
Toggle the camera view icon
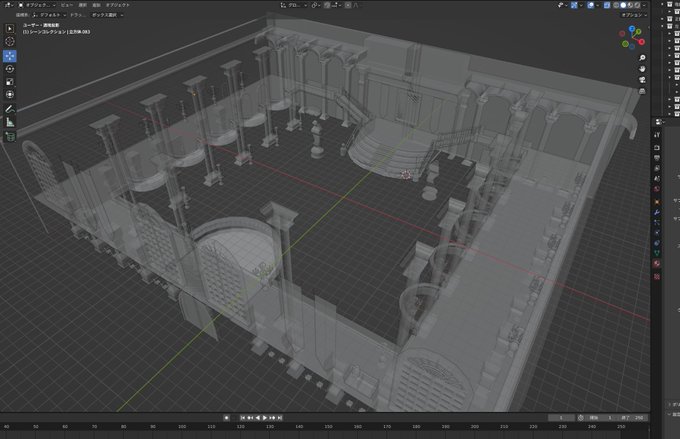coord(642,80)
